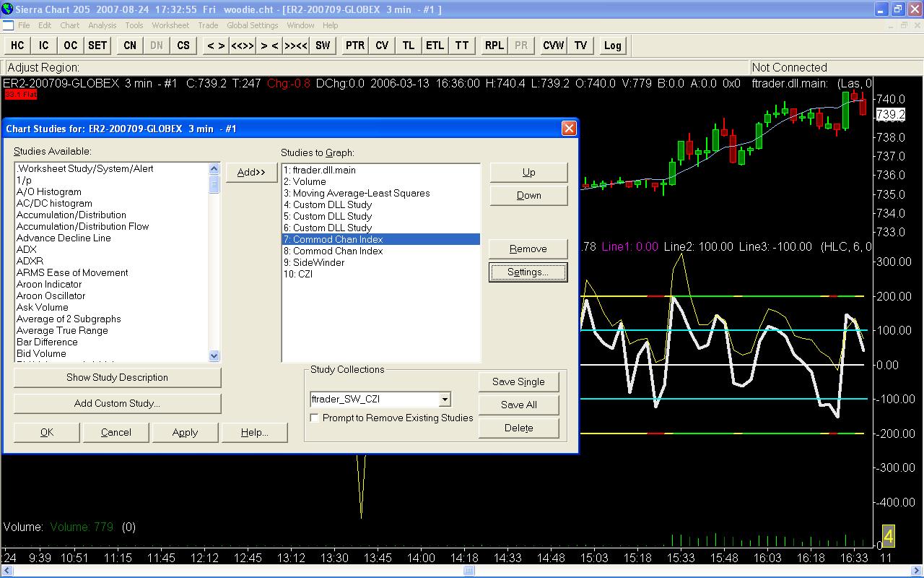Screen dimensions: 924x578
Task: Click the Save Single button
Action: pyautogui.click(x=518, y=381)
